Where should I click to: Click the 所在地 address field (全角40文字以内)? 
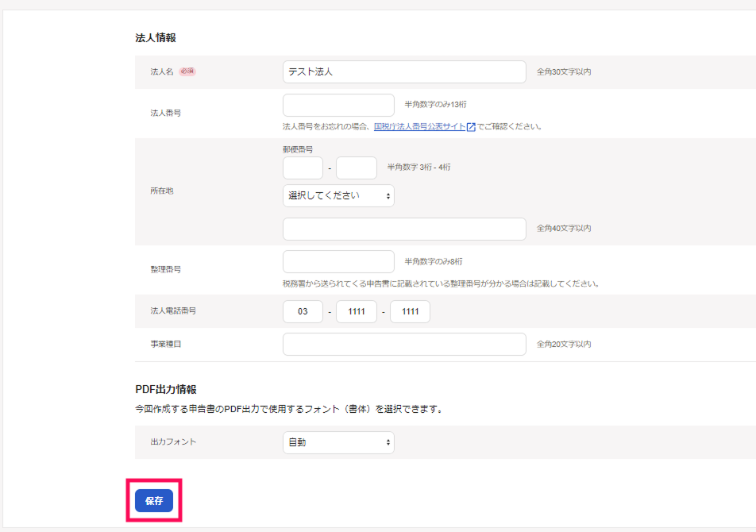[404, 229]
